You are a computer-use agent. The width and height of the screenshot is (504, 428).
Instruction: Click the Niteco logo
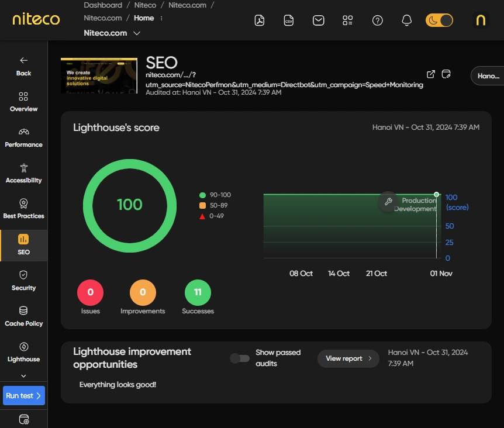pos(36,19)
